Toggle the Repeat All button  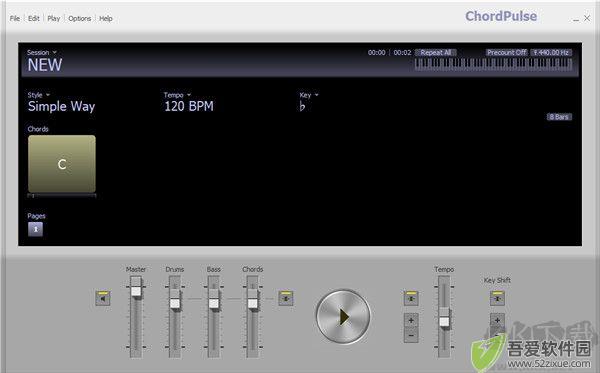pyautogui.click(x=436, y=52)
